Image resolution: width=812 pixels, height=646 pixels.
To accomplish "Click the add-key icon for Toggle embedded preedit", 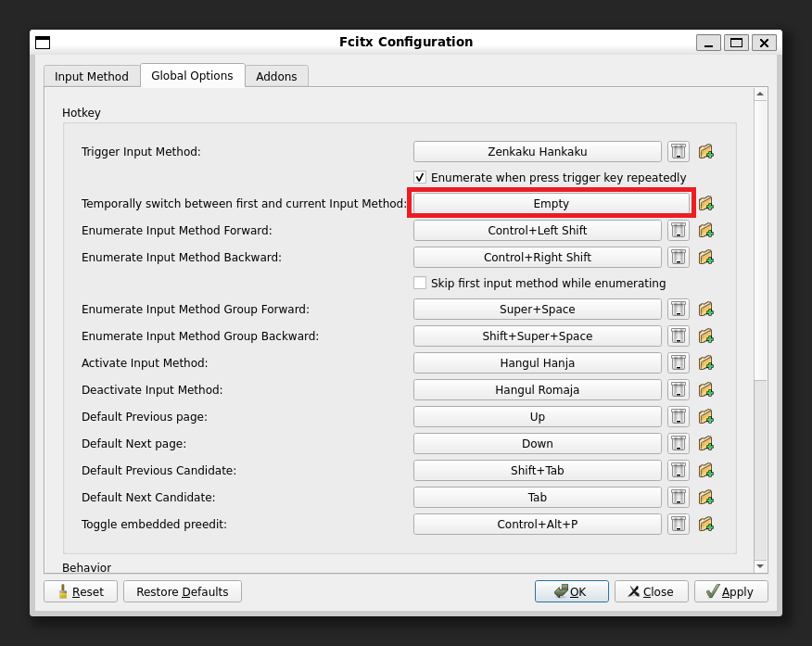I will pos(705,525).
